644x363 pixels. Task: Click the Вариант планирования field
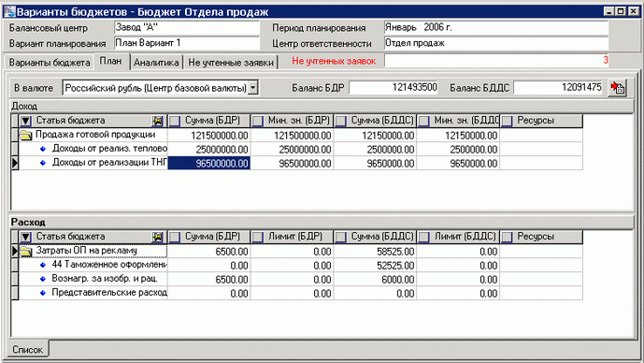(x=187, y=43)
